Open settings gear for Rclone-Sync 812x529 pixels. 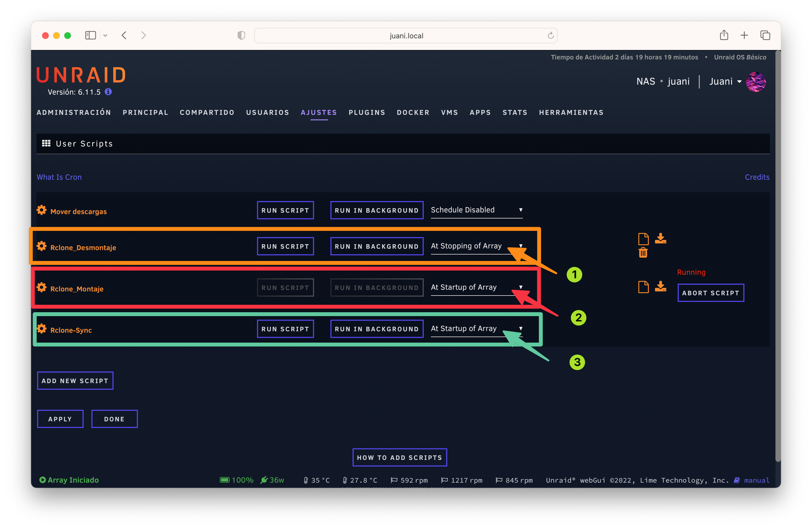click(x=41, y=329)
